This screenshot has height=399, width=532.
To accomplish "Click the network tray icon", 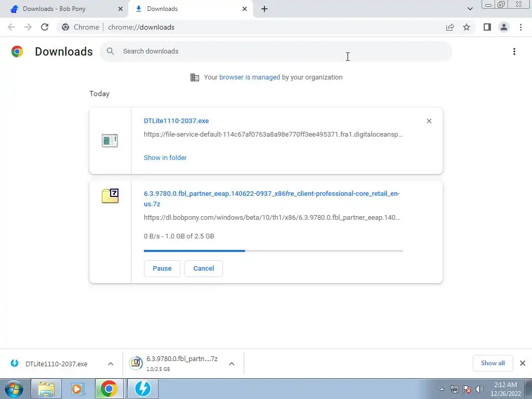I will [x=454, y=389].
